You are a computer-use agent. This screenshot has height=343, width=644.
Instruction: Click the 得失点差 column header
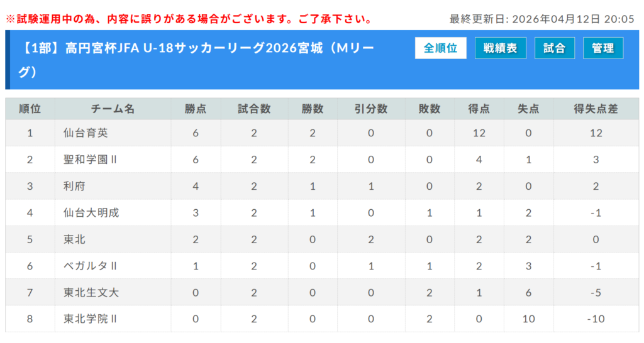click(596, 109)
